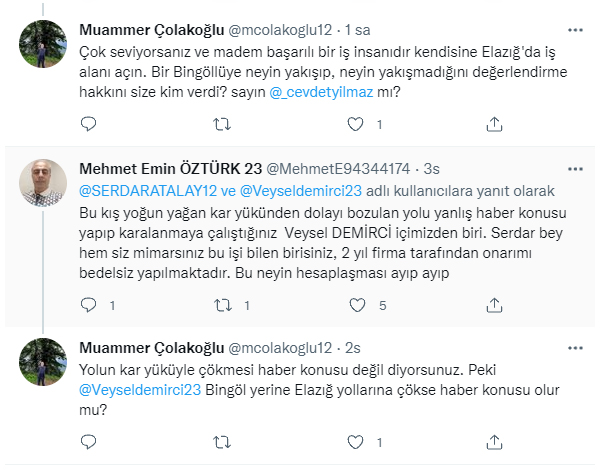Like the last tweet in thread
This screenshot has width=600, height=470.
(355, 442)
